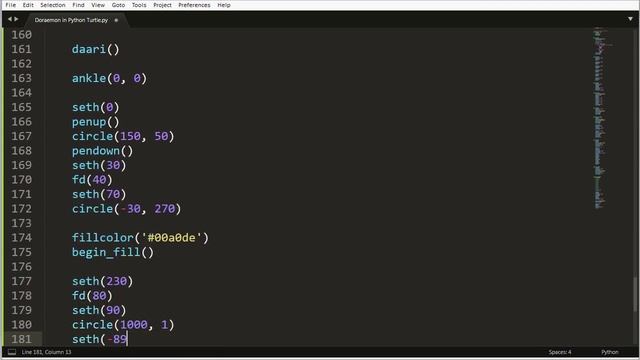640x360 pixels.
Task: Click line number 163 in gutter
Action: [x=21, y=78]
